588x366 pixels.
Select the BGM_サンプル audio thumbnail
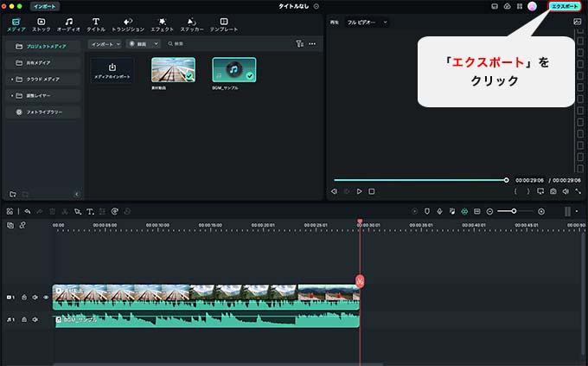coord(234,70)
